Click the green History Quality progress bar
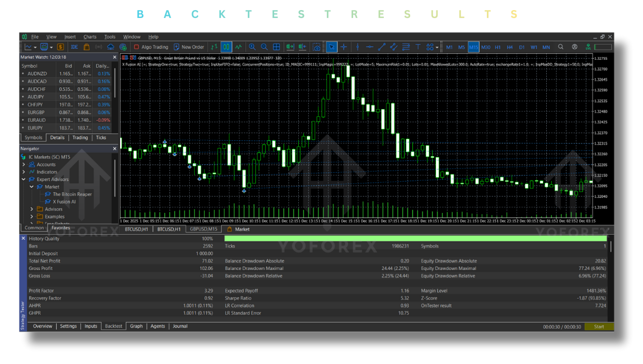Viewport: 643px width, 364px height. [415, 239]
